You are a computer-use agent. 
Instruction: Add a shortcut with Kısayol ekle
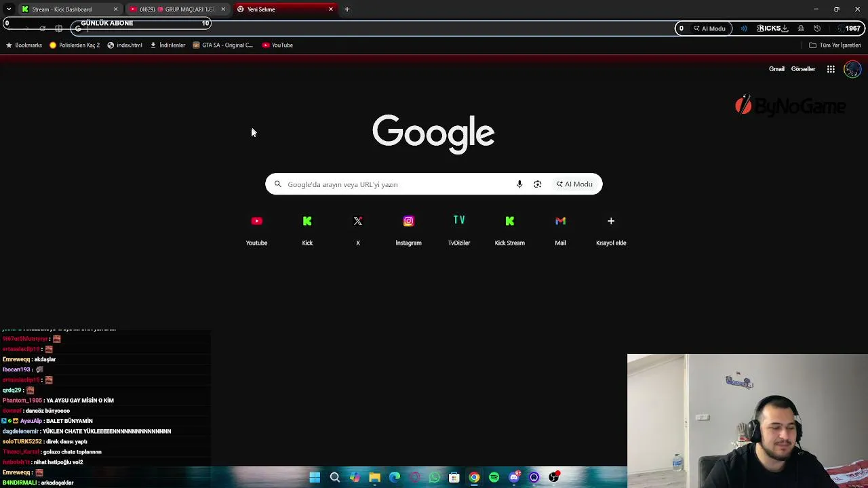pyautogui.click(x=611, y=230)
